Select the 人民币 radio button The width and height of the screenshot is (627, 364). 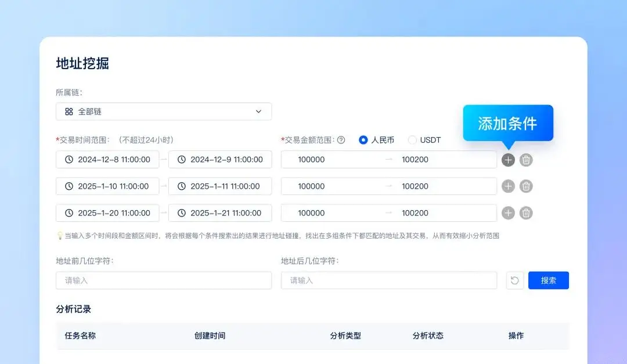point(363,139)
